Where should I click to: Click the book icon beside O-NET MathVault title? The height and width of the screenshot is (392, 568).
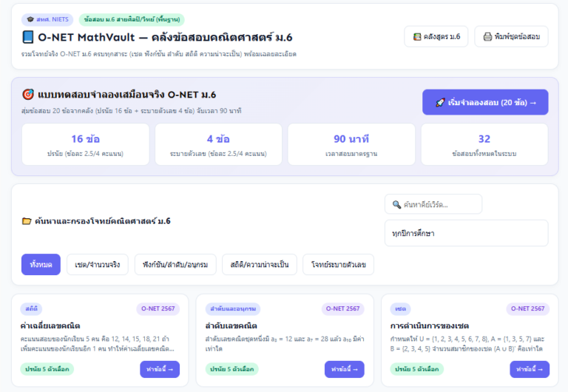click(28, 37)
